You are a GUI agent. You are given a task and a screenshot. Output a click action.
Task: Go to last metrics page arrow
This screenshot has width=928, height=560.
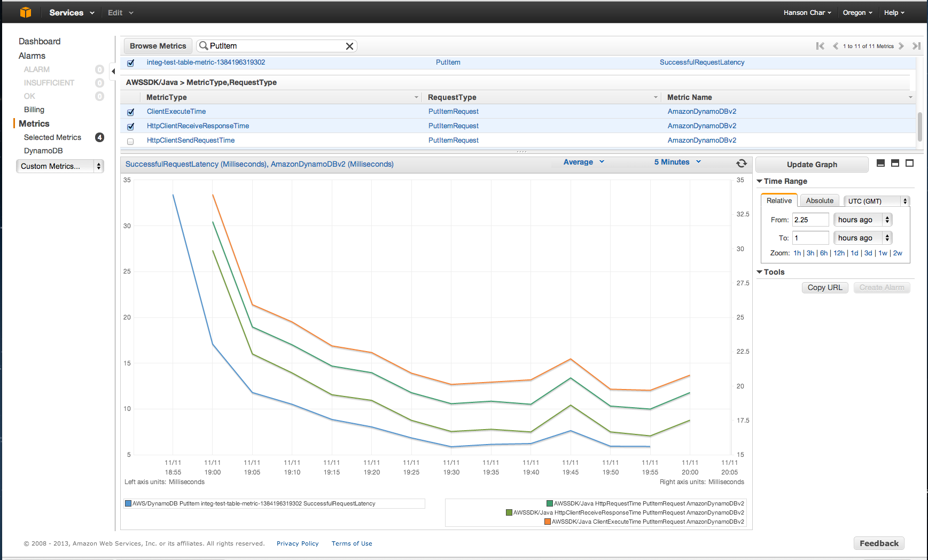[x=917, y=46]
